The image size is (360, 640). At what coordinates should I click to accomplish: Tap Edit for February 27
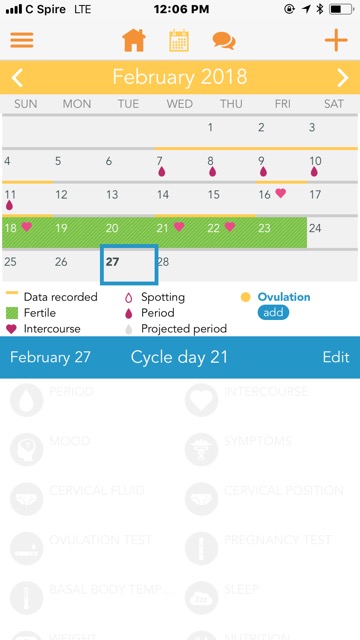click(x=336, y=357)
